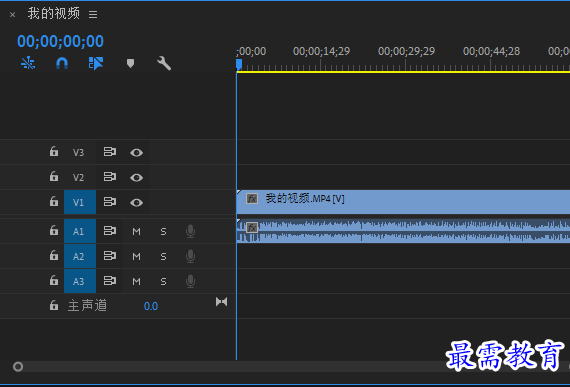Viewport: 570px width, 387px height.
Task: Click fx badge on video clip
Action: [x=252, y=199]
